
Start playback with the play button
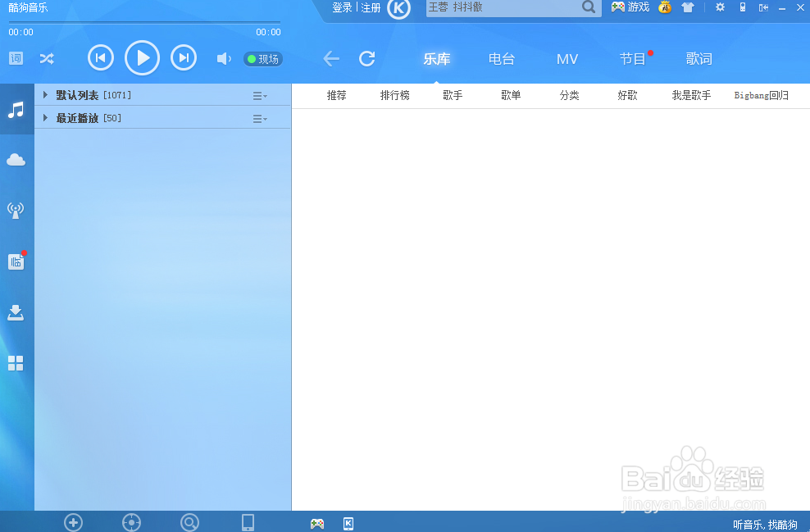(x=142, y=58)
